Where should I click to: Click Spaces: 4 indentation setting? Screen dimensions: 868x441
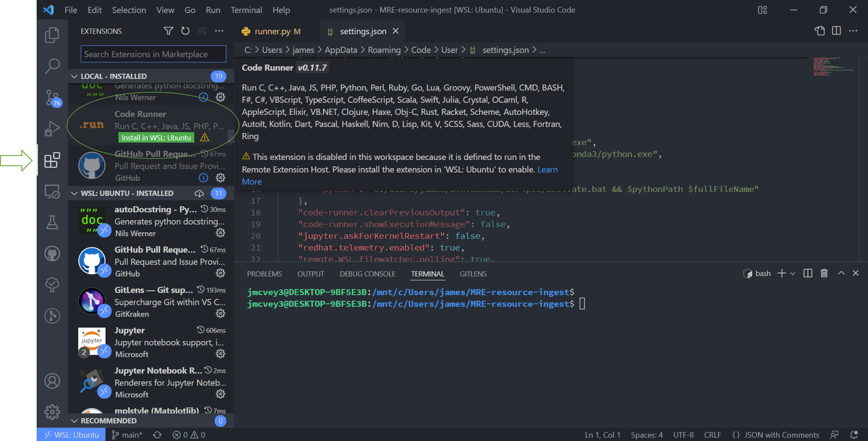click(647, 435)
